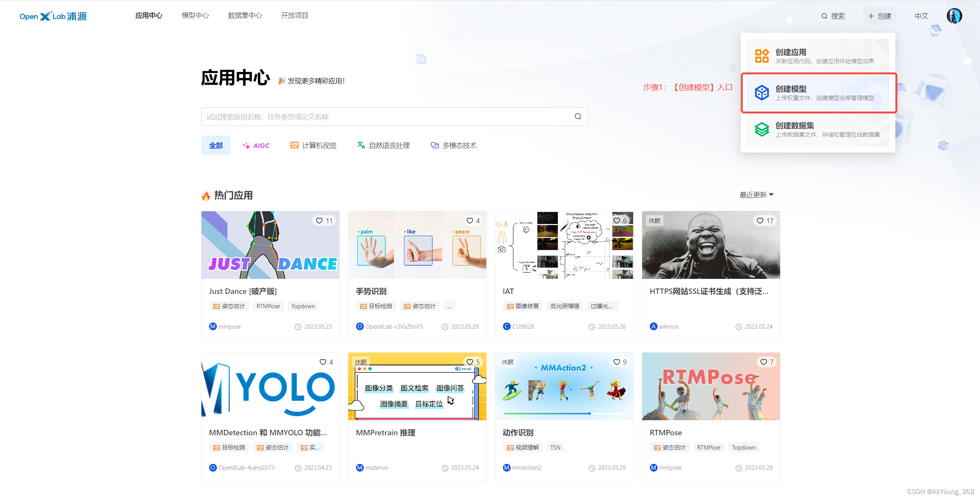The height and width of the screenshot is (499, 980).
Task: Open the 手势识别 hand gestures thumbnail
Action: (417, 245)
